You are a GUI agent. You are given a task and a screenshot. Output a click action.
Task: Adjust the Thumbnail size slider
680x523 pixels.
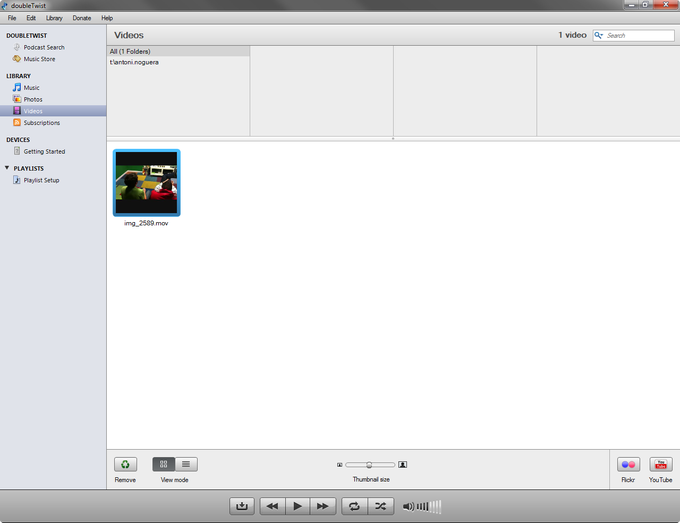point(369,465)
